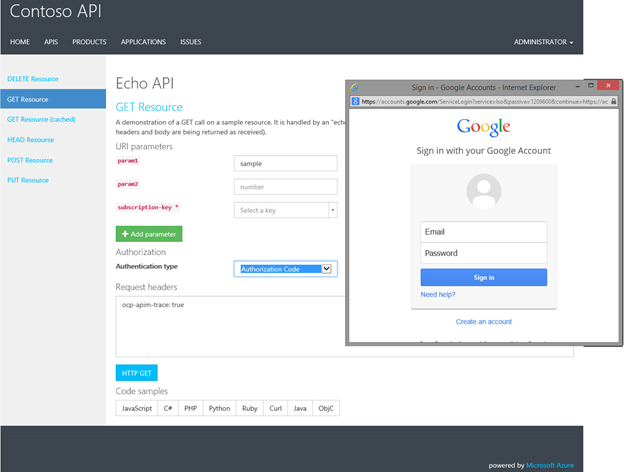Click the GET Resource heading text
This screenshot has height=472, width=624.
click(149, 107)
